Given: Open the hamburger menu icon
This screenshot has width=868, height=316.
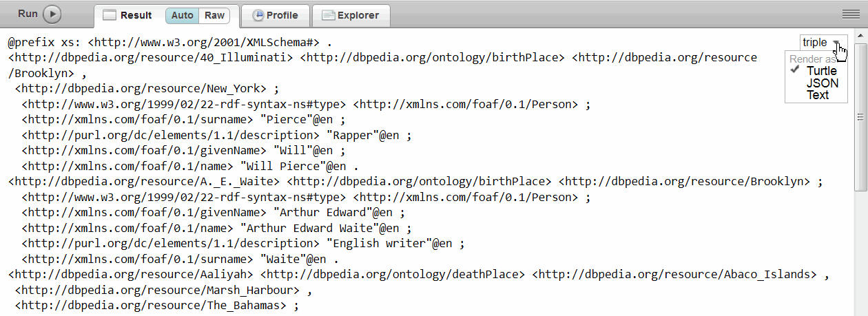Looking at the screenshot, I should [850, 14].
